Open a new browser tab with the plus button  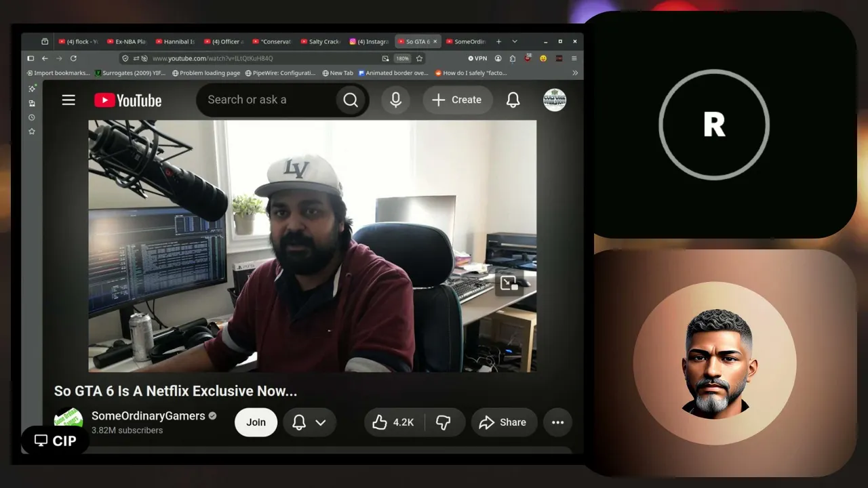point(499,41)
